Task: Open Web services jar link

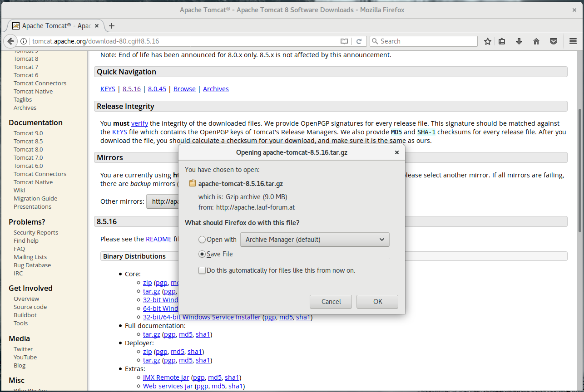Action: [x=168, y=386]
